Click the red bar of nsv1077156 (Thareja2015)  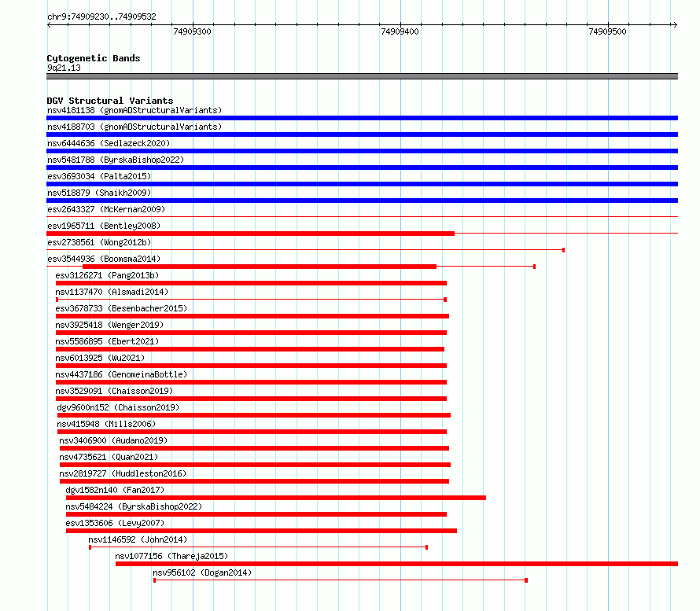point(396,564)
